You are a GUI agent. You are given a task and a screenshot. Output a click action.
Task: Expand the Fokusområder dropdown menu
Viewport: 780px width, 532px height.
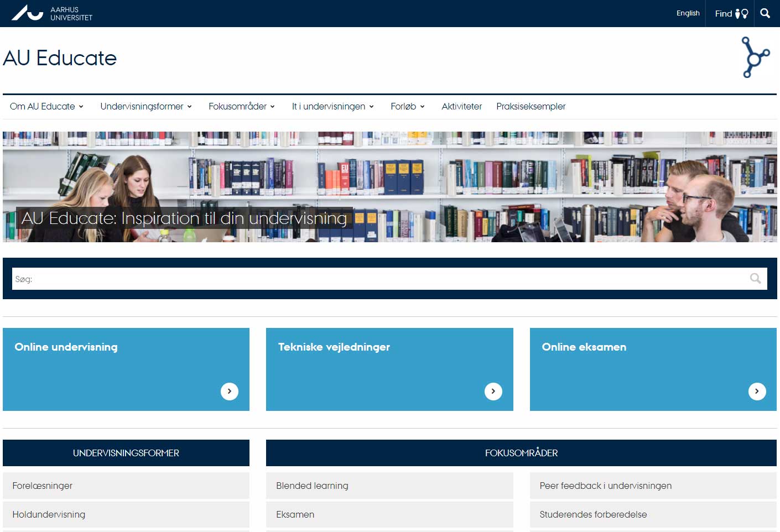242,106
